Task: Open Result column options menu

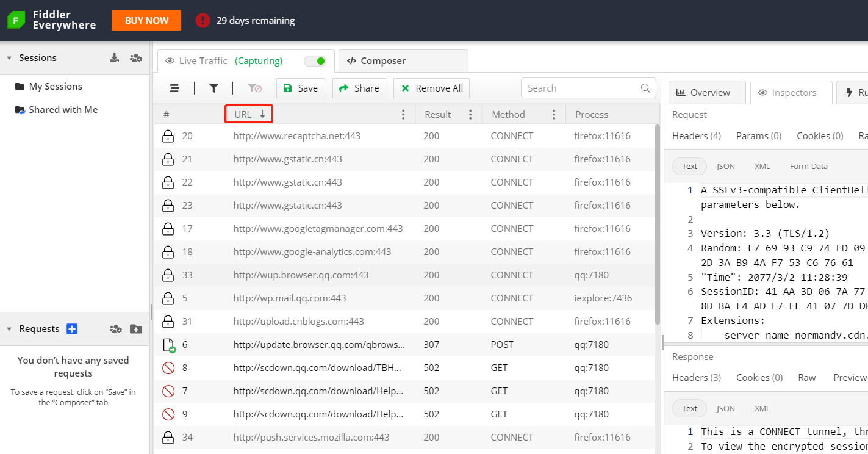Action: pos(470,115)
